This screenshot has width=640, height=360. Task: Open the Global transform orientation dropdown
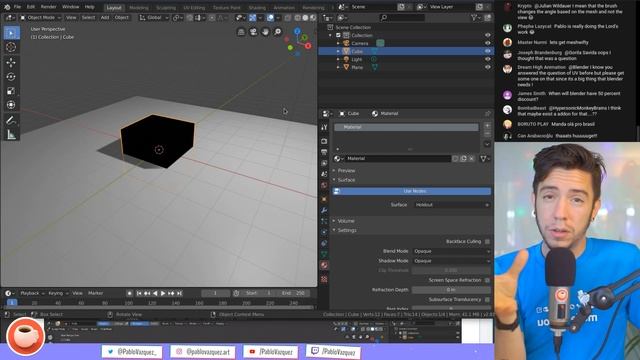(x=153, y=18)
